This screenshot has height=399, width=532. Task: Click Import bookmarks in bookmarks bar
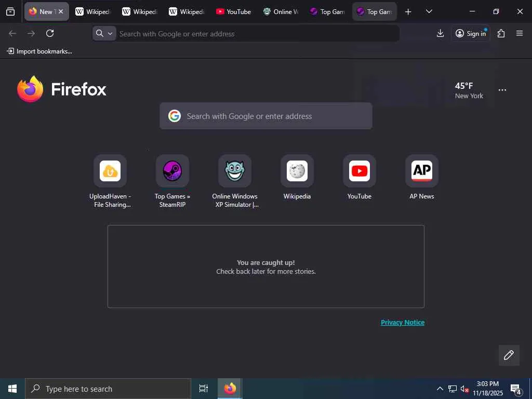pyautogui.click(x=39, y=51)
